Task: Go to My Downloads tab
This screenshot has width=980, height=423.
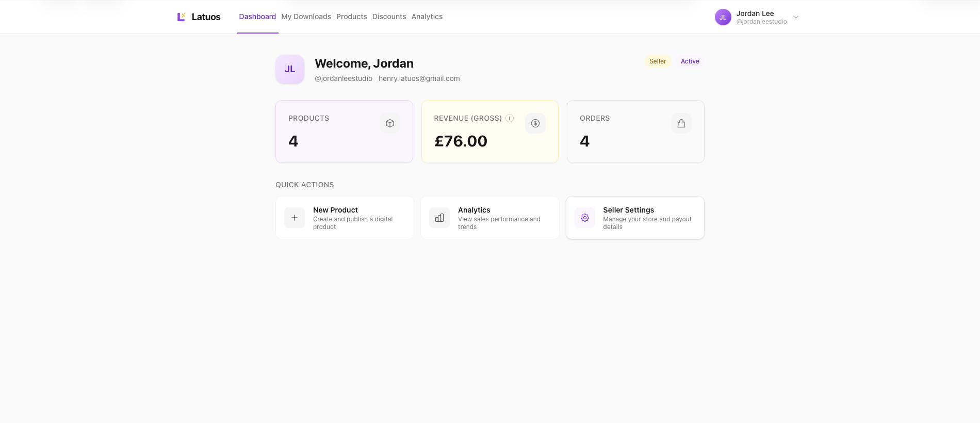Action: tap(306, 17)
